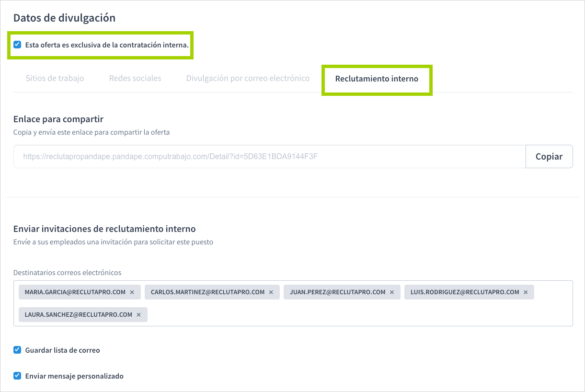585x392 pixels.
Task: Remove MARIA.GARCIA@RECLUTAPRO.COM email chip
Action: point(132,292)
